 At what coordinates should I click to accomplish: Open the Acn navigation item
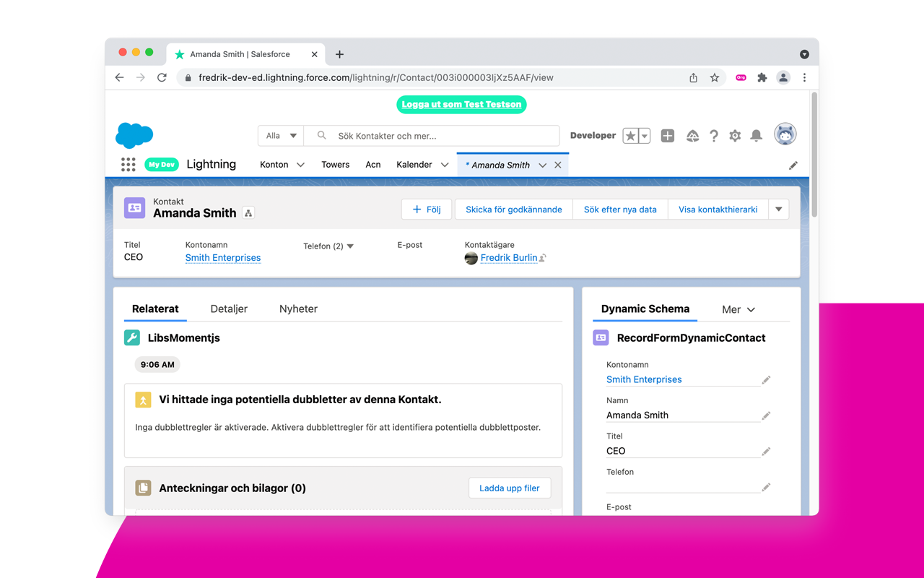(x=373, y=165)
